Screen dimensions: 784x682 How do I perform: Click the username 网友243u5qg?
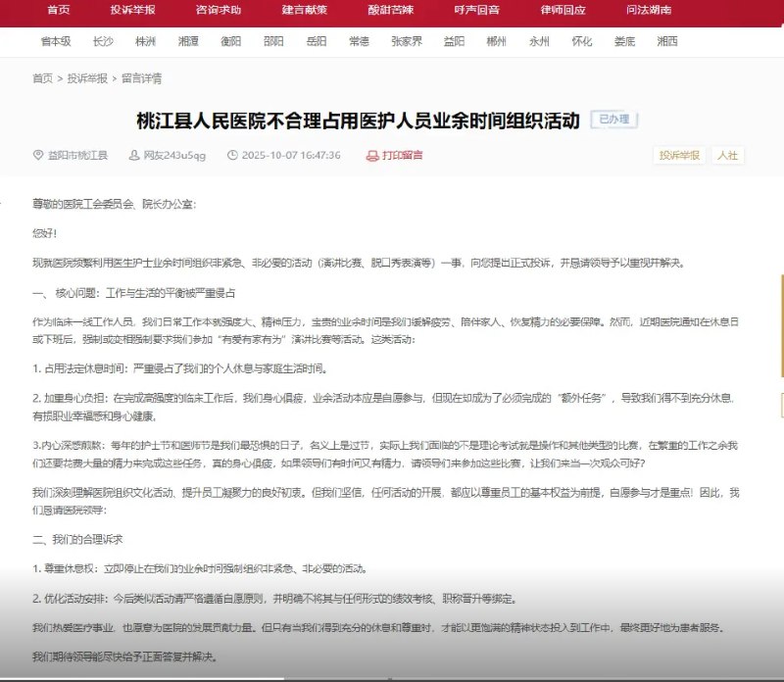point(174,155)
